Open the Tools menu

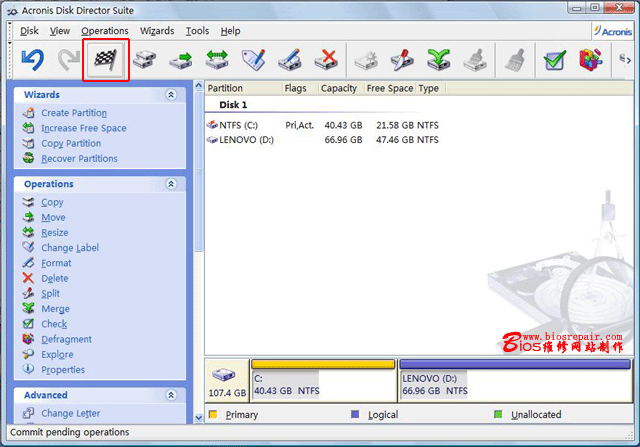click(x=198, y=31)
